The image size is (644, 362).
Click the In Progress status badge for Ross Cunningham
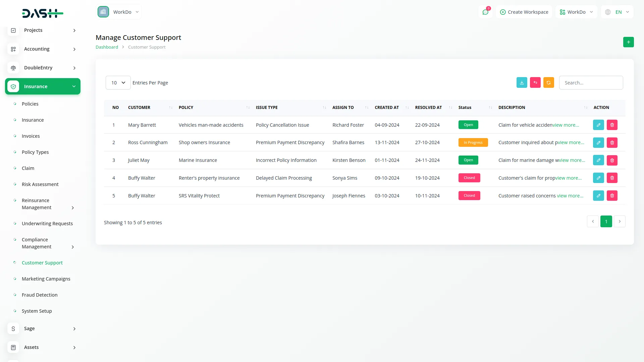click(x=473, y=142)
